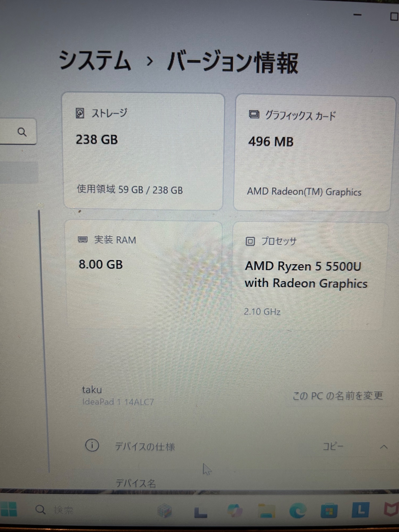Launch Microsoft Edge from the taskbar
Screen dimensions: 399x532
pos(297,510)
